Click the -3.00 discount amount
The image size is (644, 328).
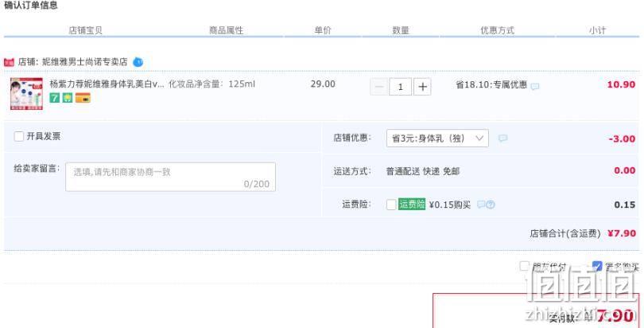point(622,139)
